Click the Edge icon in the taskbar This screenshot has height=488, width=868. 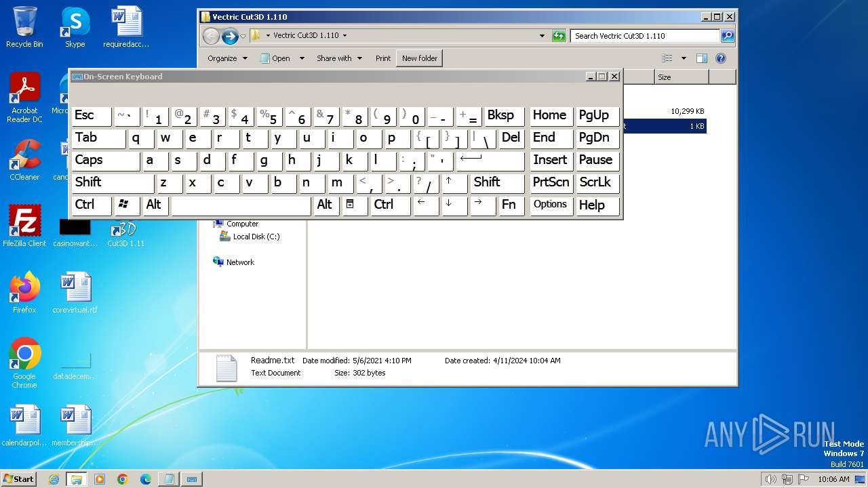click(146, 479)
